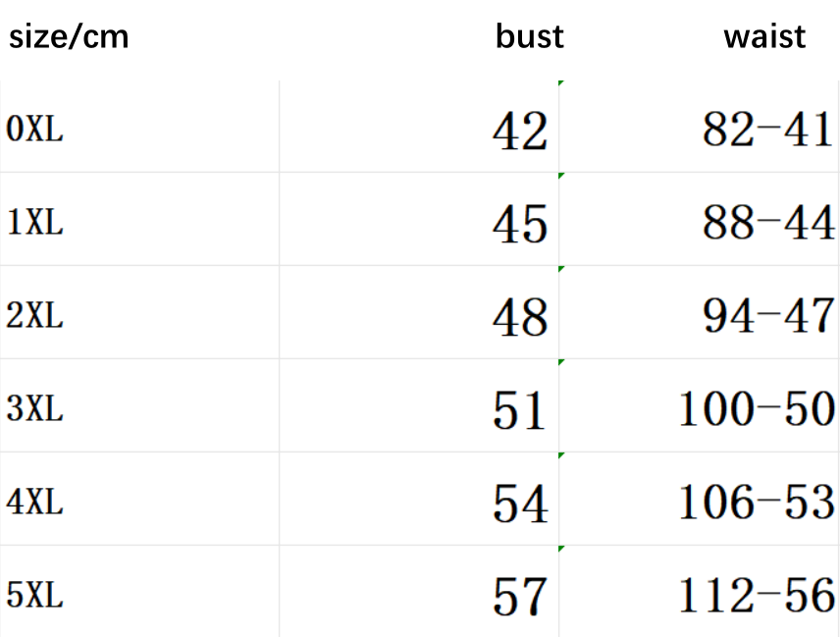Select the 5XL size cell

(35, 595)
